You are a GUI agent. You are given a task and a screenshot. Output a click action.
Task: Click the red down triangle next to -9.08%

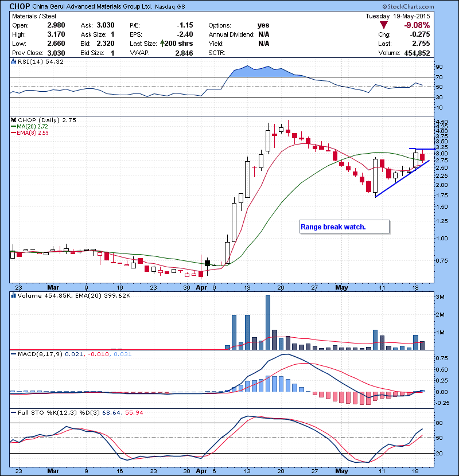coord(384,25)
